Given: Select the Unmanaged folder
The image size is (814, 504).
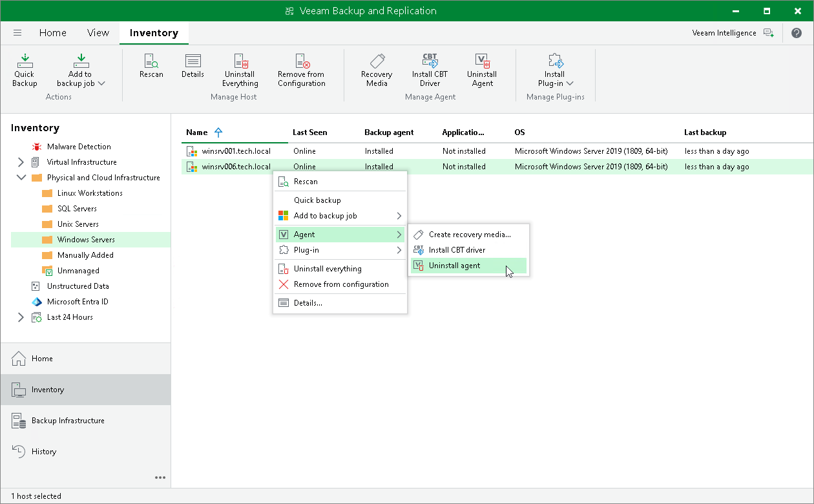Looking at the screenshot, I should (78, 271).
